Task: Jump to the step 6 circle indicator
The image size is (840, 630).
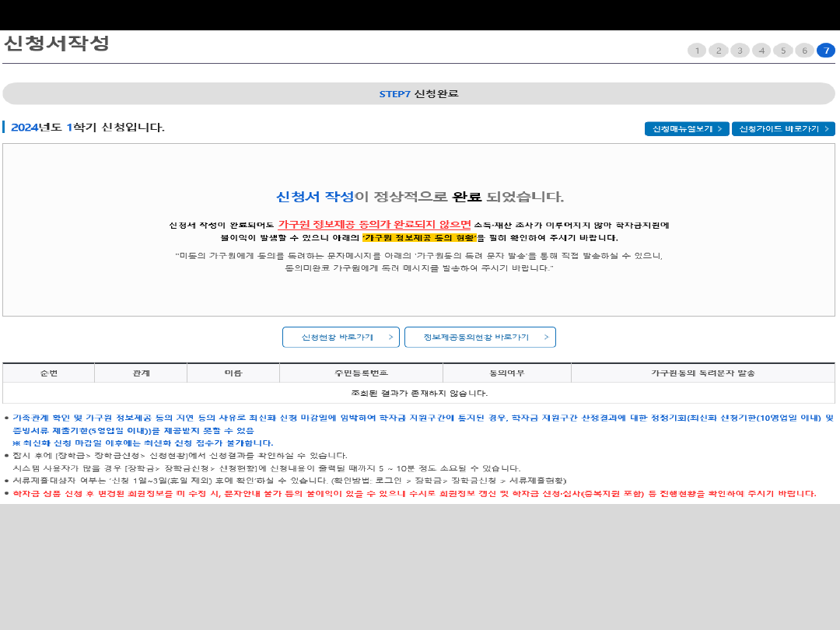Action: [804, 51]
